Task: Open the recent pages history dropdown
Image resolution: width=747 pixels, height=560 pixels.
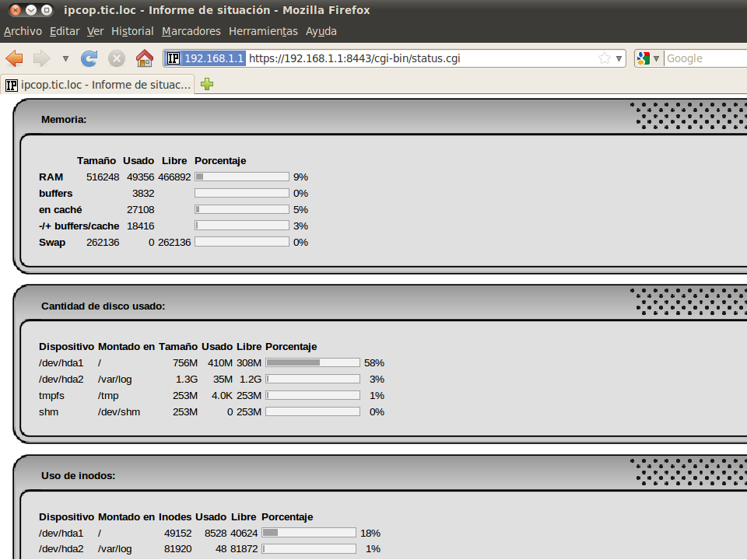Action: point(65,58)
